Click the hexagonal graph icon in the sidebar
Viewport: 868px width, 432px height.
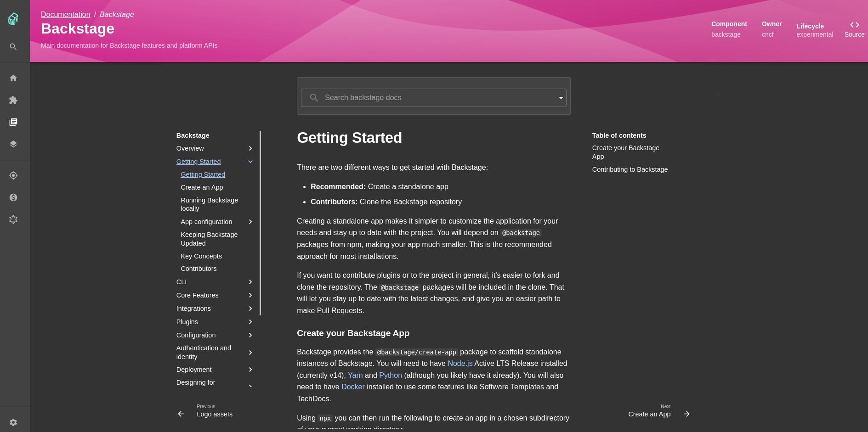(x=13, y=219)
